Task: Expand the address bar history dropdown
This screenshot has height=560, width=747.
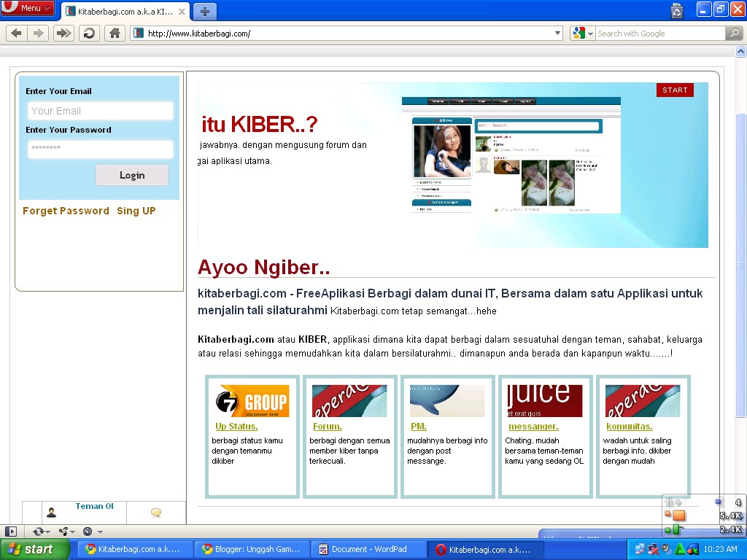Action: (x=557, y=34)
